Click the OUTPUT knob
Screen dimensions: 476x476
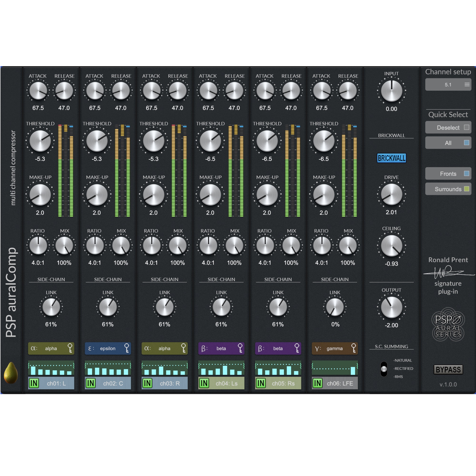(391, 307)
